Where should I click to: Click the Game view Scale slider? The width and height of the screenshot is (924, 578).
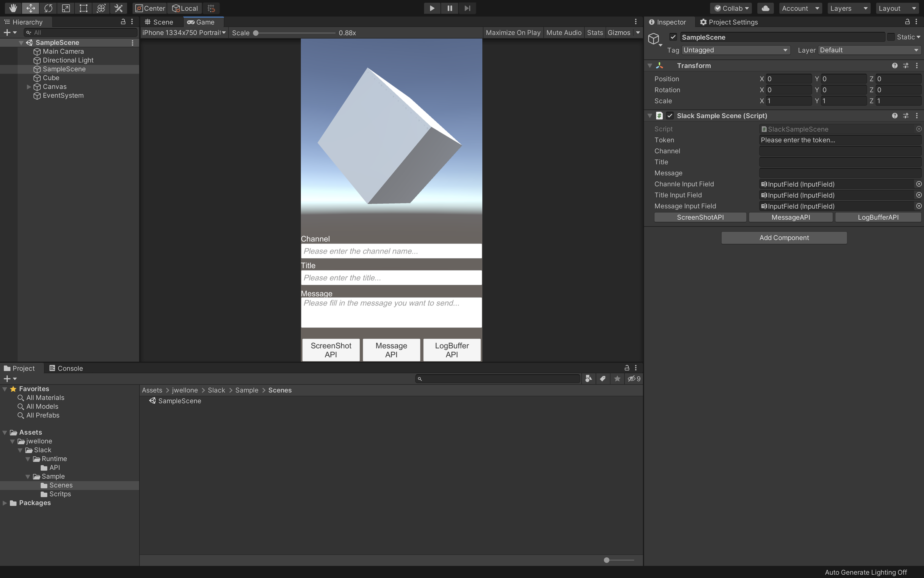tap(294, 33)
